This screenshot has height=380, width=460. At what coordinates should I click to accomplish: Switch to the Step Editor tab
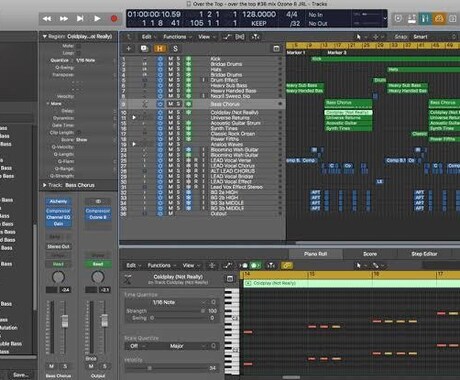click(424, 254)
